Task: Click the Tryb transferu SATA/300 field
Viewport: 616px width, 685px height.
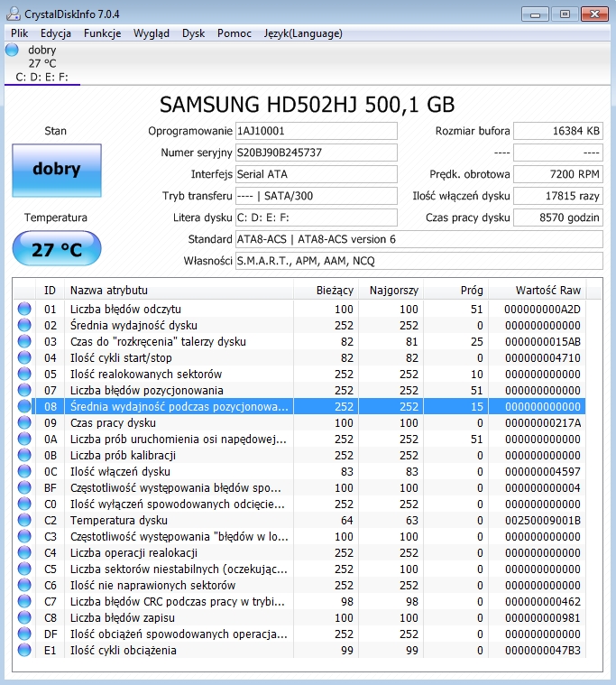Action: click(x=316, y=196)
